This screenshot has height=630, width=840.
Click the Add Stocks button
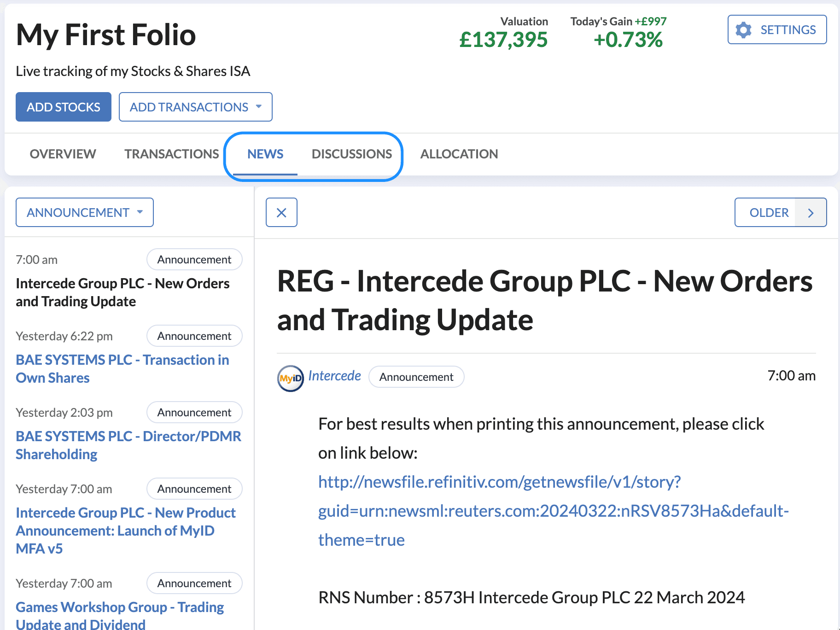tap(64, 107)
